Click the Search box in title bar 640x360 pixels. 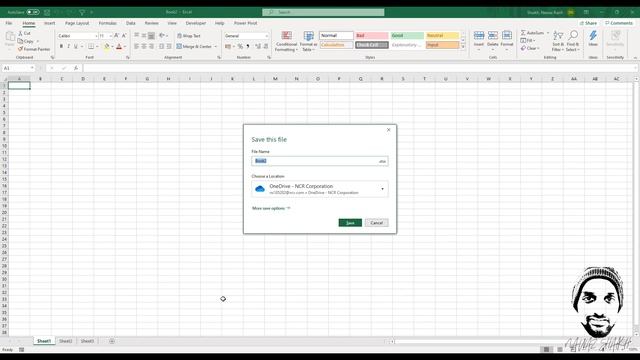[x=323, y=12]
